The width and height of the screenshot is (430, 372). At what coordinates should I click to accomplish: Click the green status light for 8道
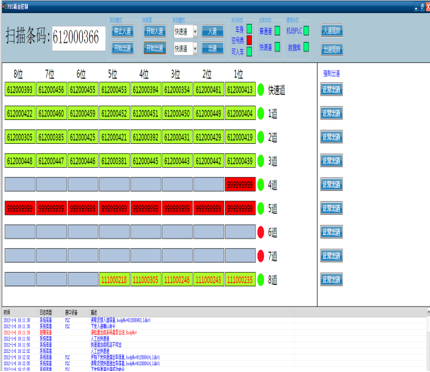[261, 279]
